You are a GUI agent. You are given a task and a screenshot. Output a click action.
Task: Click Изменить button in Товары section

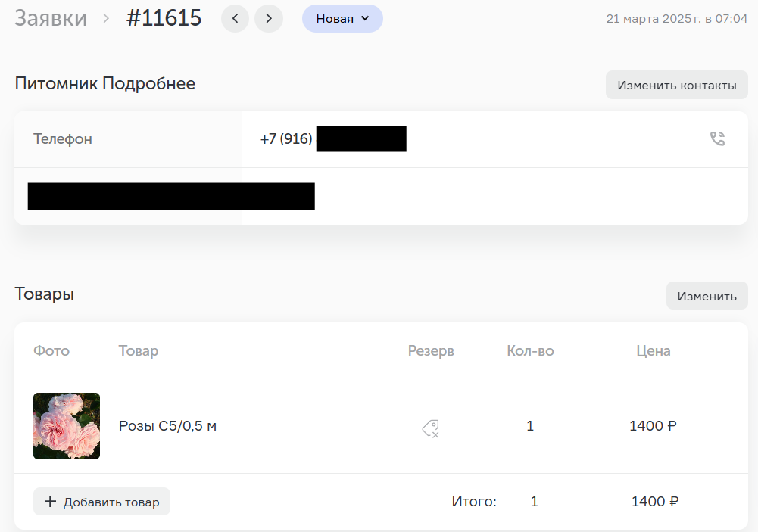pyautogui.click(x=707, y=296)
